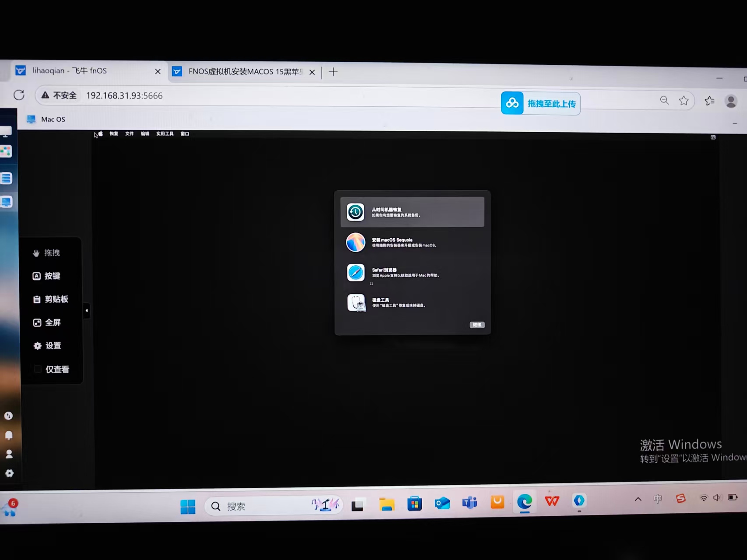Click the 中 input method indicator in tray
Viewport: 747px width, 560px height.
tap(658, 498)
